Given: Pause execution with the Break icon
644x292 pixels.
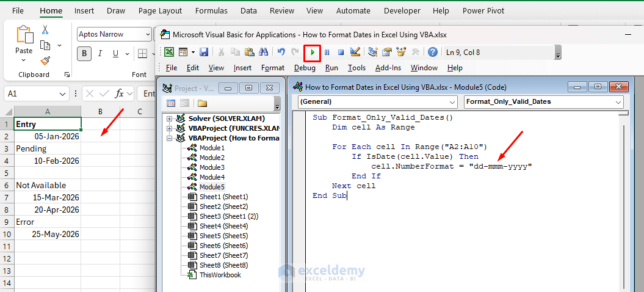Looking at the screenshot, I should point(327,53).
